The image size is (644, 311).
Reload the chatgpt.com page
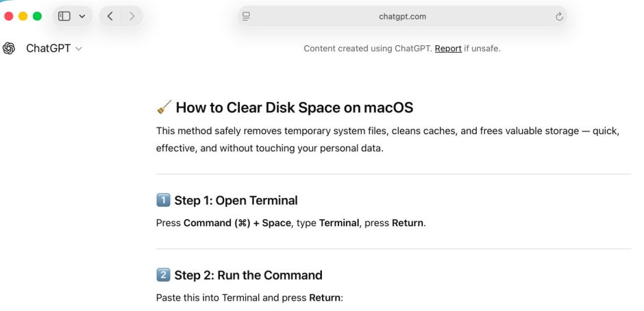tap(559, 16)
